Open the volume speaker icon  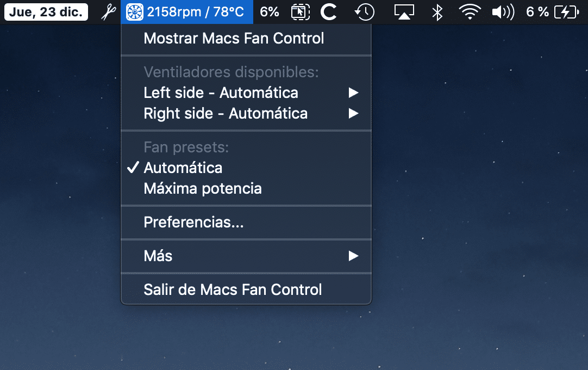pos(503,12)
